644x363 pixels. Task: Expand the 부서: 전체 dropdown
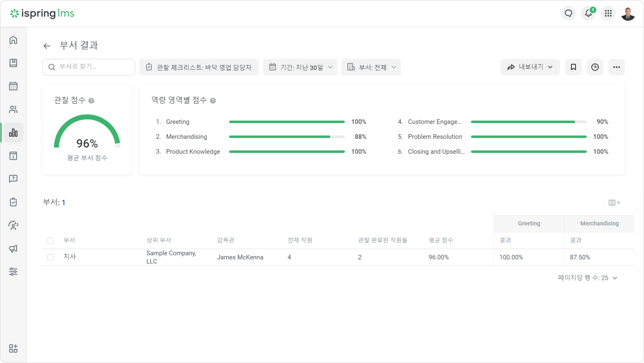[371, 67]
